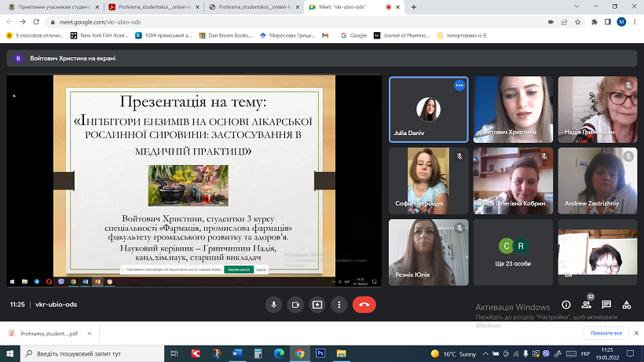Screen dimensions: 644x362
Task: Bookmark this page with star icon
Action: point(578,22)
